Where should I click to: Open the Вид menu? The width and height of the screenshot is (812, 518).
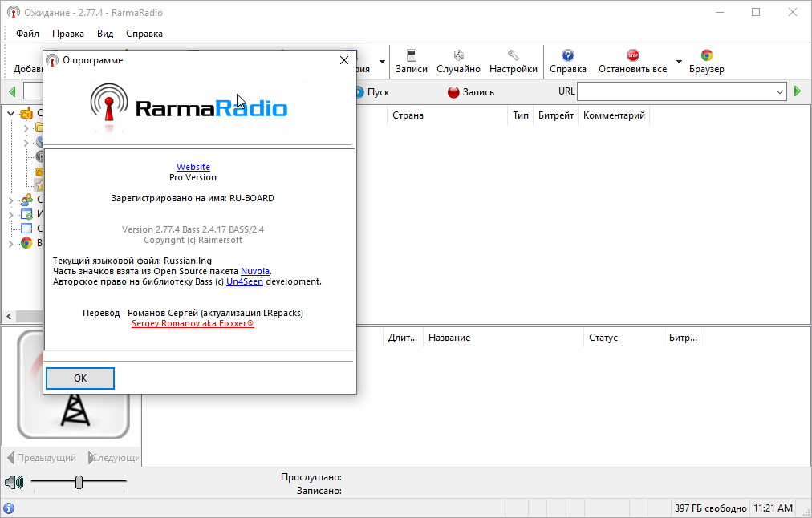tap(105, 34)
